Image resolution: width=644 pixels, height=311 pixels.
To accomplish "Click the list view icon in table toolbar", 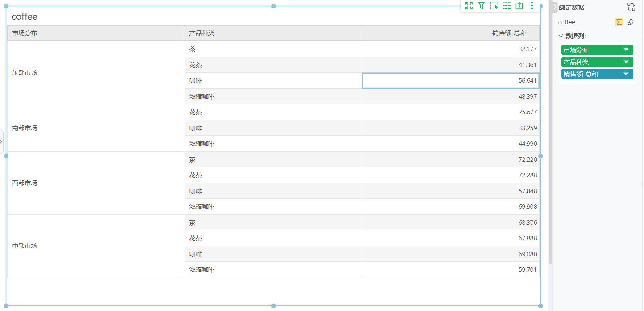I will (507, 5).
